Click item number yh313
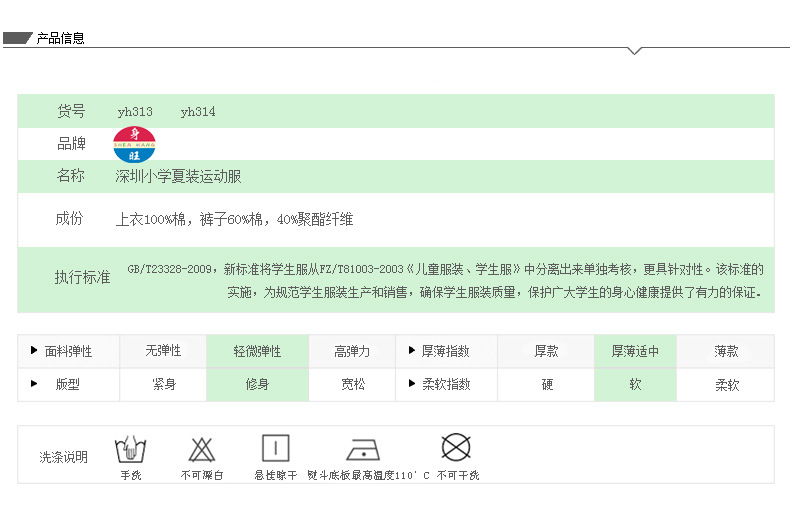The image size is (790, 513). (135, 112)
